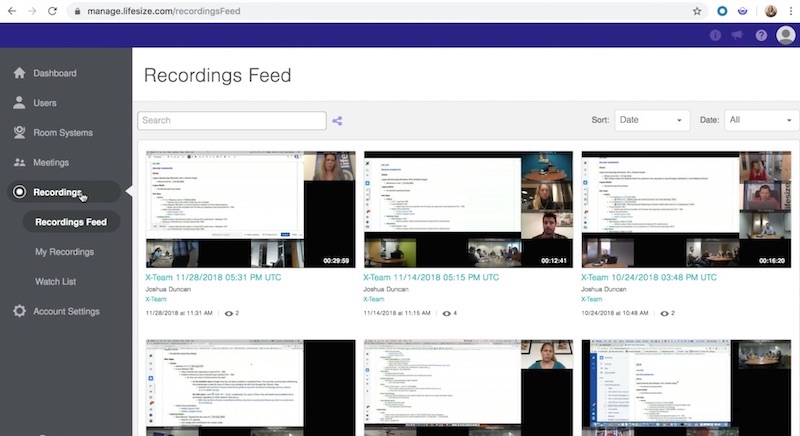
Task: Open the Date filter All dropdown
Action: point(758,120)
